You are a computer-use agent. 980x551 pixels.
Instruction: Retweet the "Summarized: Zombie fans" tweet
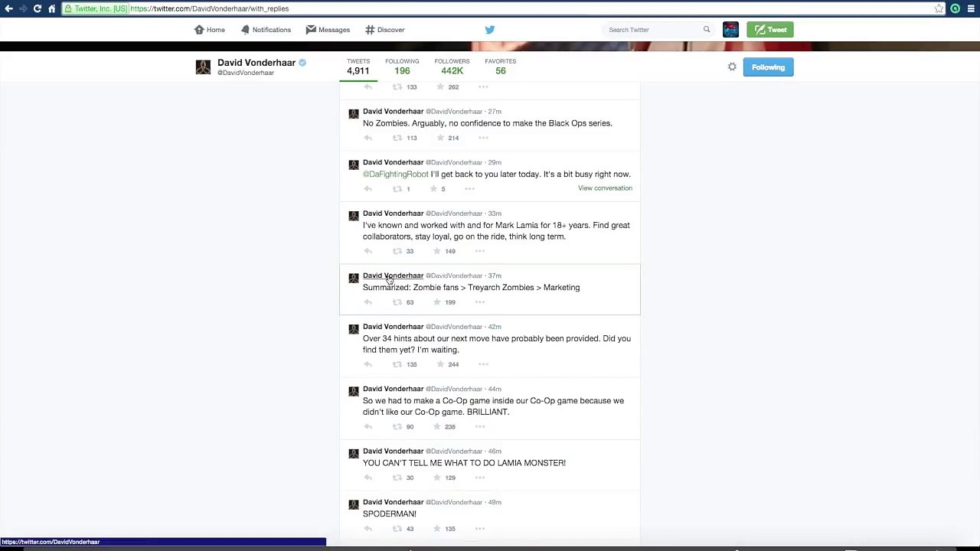397,302
